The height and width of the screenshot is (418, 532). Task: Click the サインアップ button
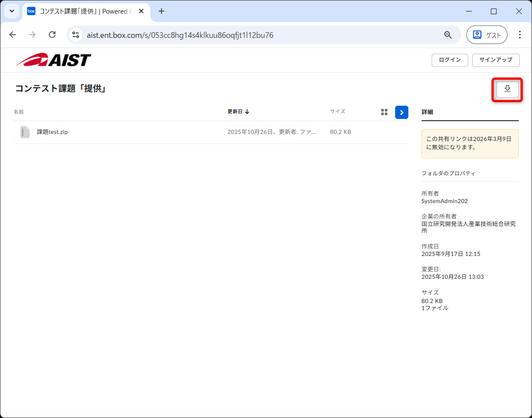coord(495,60)
